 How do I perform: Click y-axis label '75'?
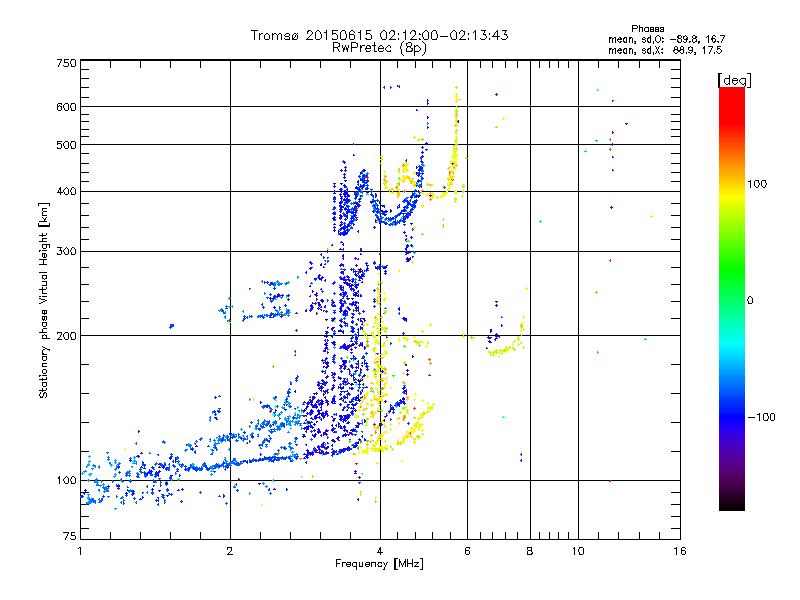(70, 536)
